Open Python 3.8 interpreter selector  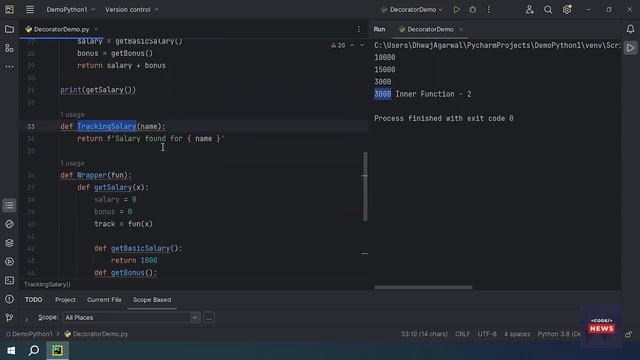coord(559,334)
